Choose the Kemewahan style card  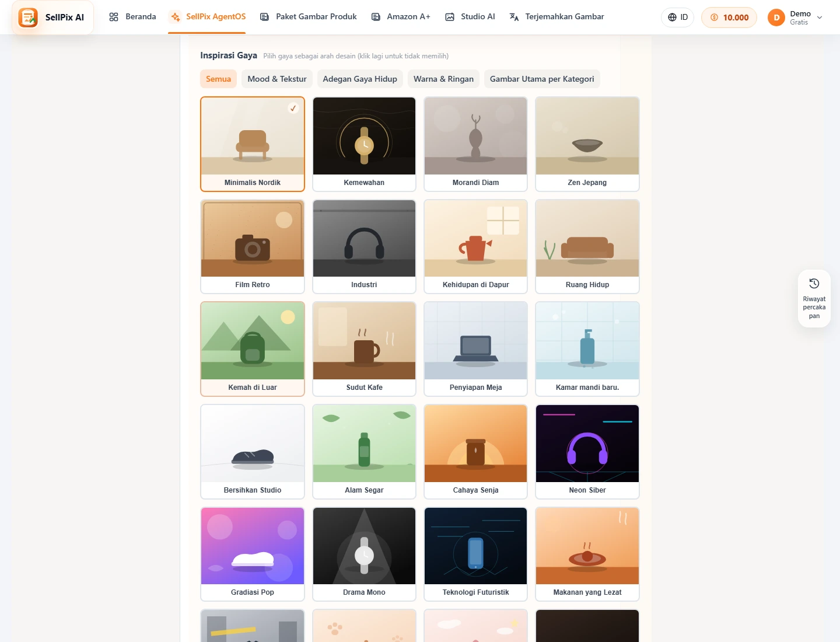click(364, 144)
